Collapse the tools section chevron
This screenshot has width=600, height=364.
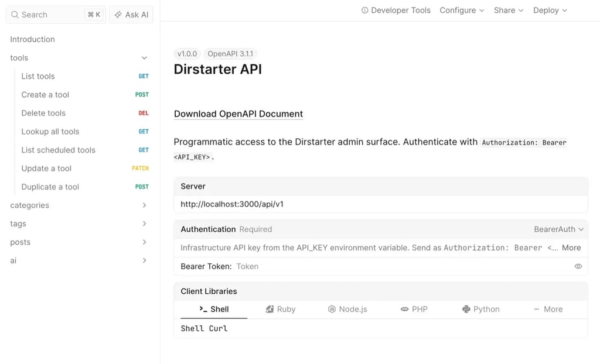click(x=144, y=58)
